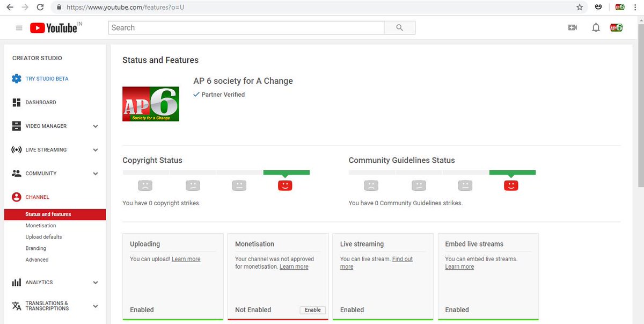Click the YouTube logo
The height and width of the screenshot is (324, 644).
coord(54,28)
